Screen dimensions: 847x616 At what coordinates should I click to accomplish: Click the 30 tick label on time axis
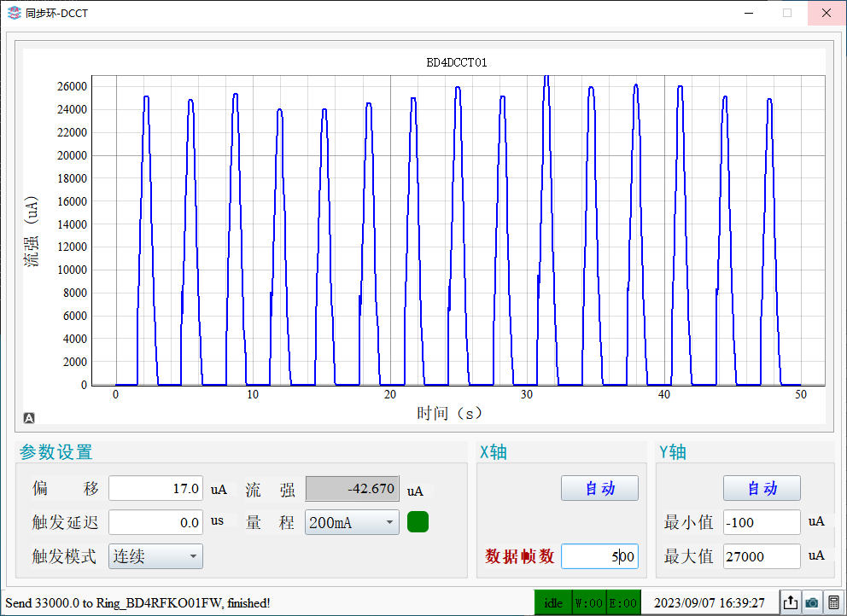[527, 395]
